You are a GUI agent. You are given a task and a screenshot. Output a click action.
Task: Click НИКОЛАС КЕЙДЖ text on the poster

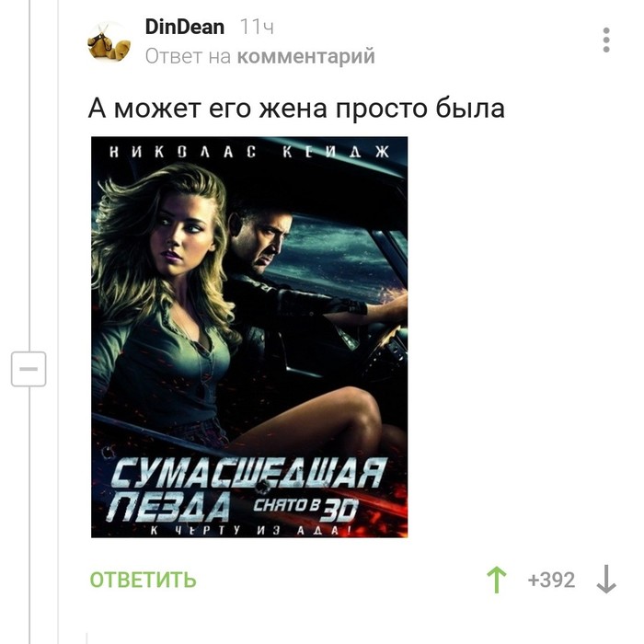point(249,152)
